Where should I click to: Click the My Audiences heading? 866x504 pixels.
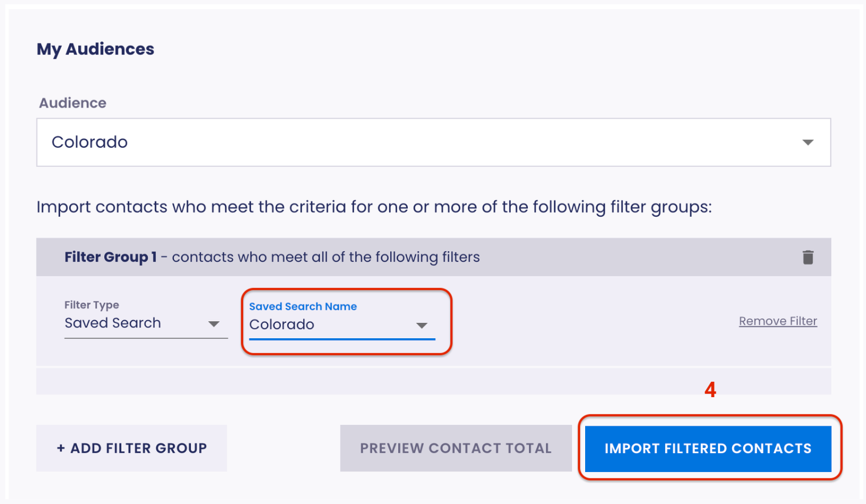point(96,49)
